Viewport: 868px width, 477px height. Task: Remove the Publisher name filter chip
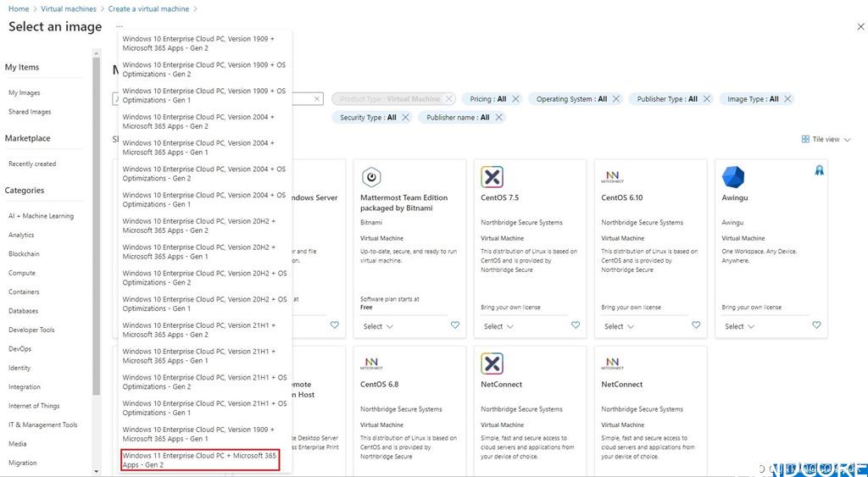click(498, 118)
